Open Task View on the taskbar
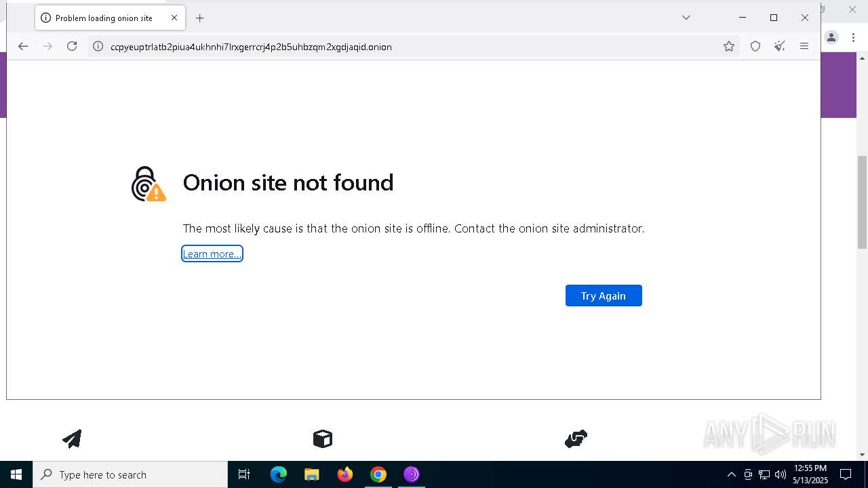Screen dimensions: 868x488 click(244, 474)
